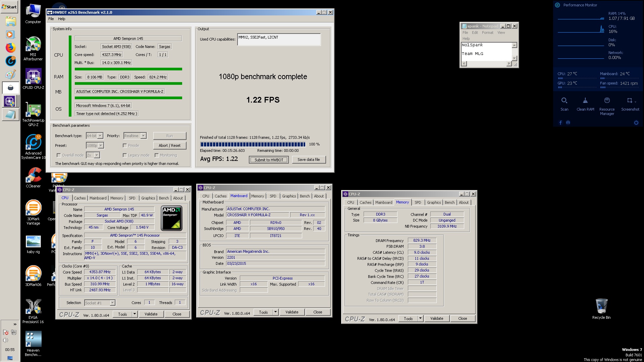Open File menu in HWBOT x265 Benchmark
Viewport: 644px width, 362px height.
click(x=51, y=19)
